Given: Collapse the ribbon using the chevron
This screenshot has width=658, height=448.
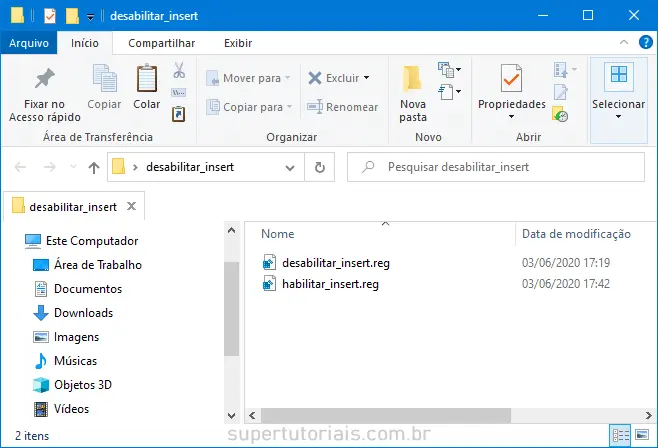Looking at the screenshot, I should tap(624, 43).
